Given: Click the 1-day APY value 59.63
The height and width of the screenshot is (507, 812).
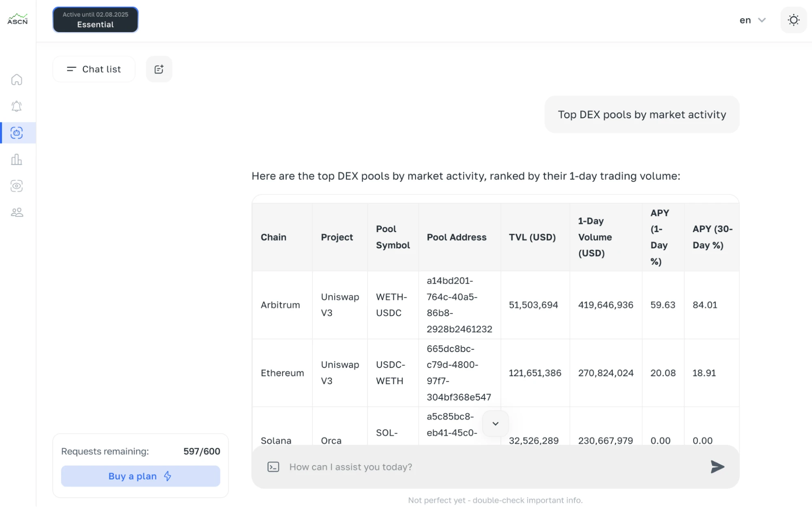Looking at the screenshot, I should coord(663,305).
